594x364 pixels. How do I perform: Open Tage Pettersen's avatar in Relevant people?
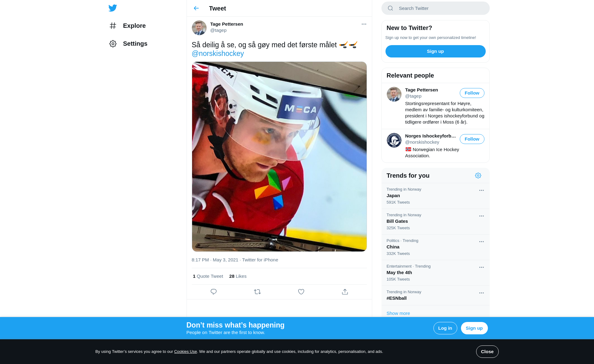[x=394, y=94]
